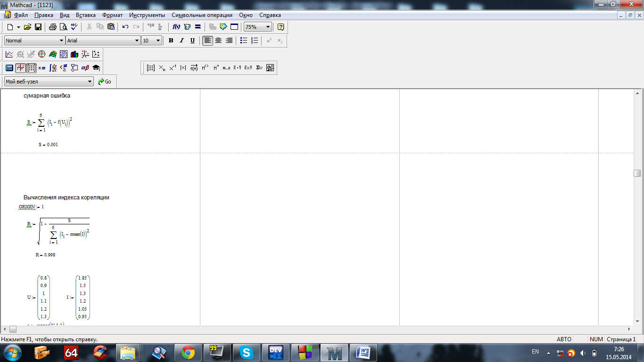This screenshot has width=644, height=362.
Task: Open the Symbolic keyword toolbar with the graduation cap icon
Action: coord(96,68)
